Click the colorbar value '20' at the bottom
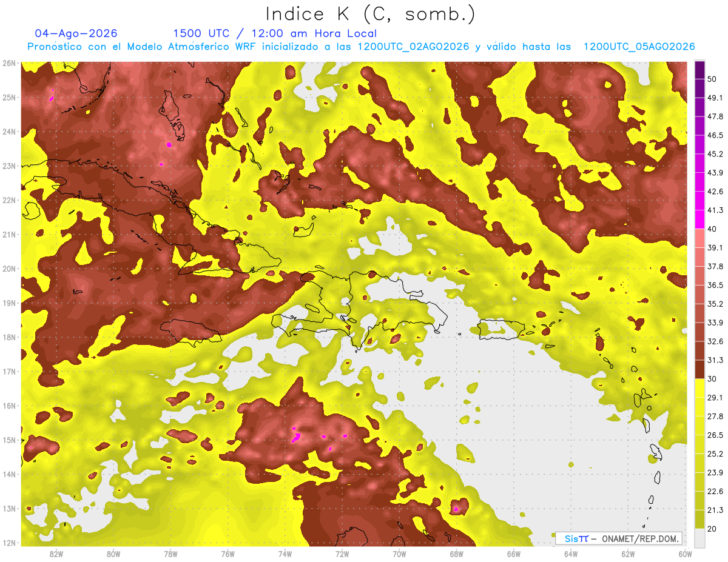Screen dimensions: 728x562 pos(712,529)
